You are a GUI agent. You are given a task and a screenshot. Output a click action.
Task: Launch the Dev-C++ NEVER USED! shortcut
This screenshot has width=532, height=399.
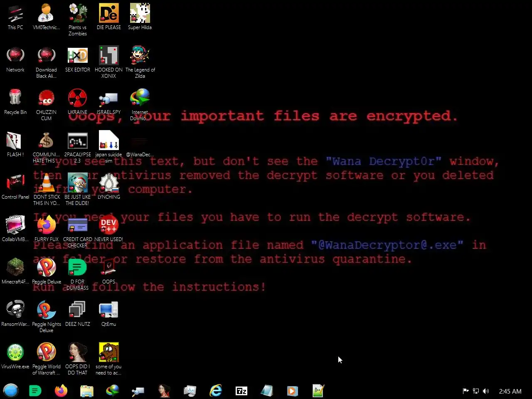click(x=108, y=229)
